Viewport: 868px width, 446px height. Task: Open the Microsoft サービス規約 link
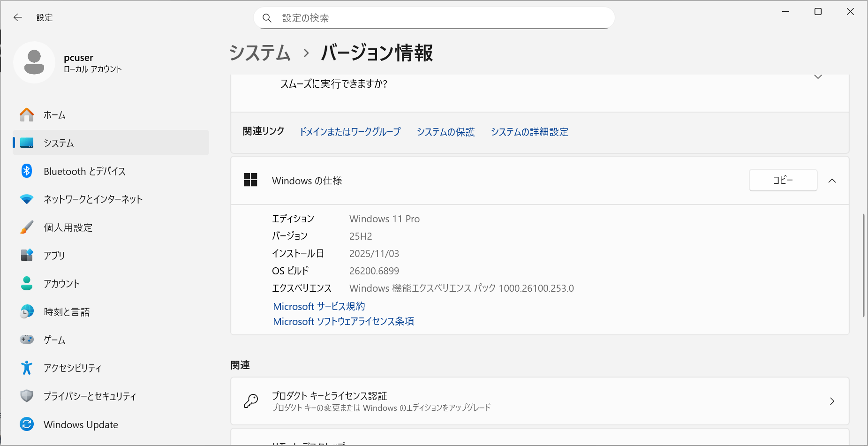point(319,306)
